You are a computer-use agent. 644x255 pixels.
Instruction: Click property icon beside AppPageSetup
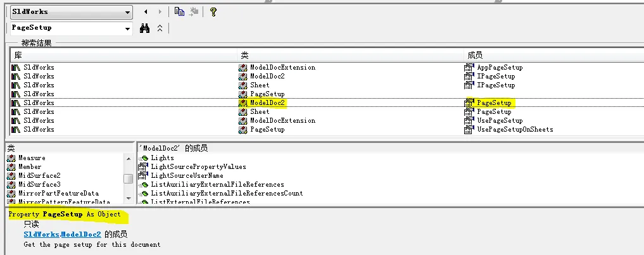(469, 67)
